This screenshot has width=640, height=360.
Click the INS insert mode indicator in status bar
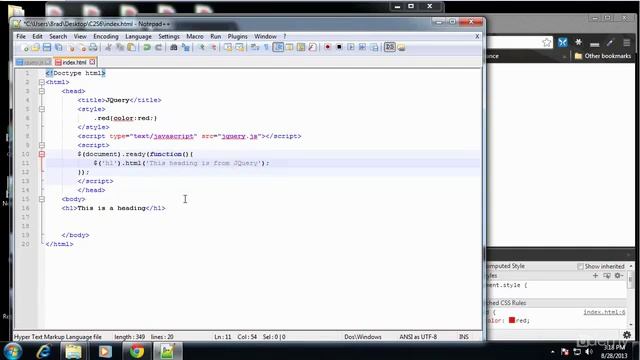[x=464, y=337]
